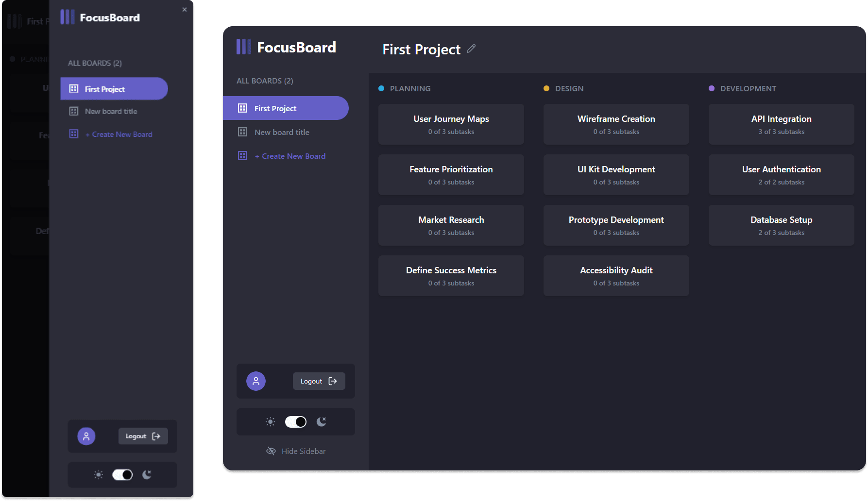Click the PLANNING column header

coord(410,88)
